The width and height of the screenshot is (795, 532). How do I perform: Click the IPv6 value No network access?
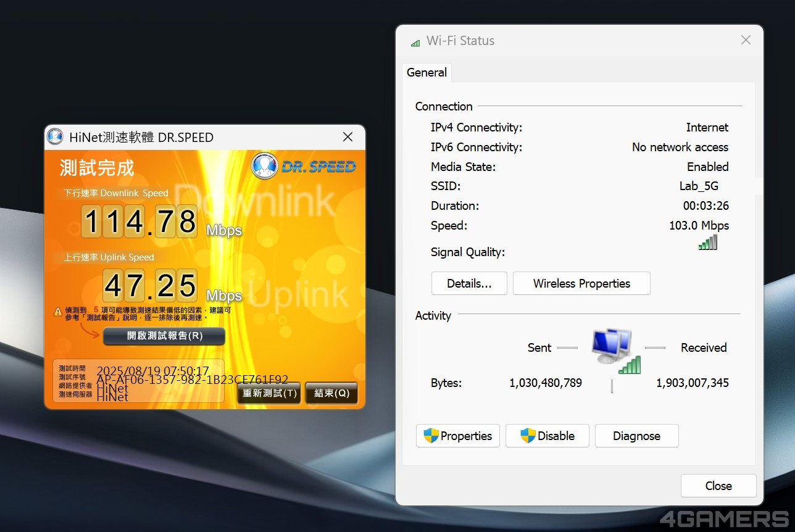pyautogui.click(x=680, y=147)
